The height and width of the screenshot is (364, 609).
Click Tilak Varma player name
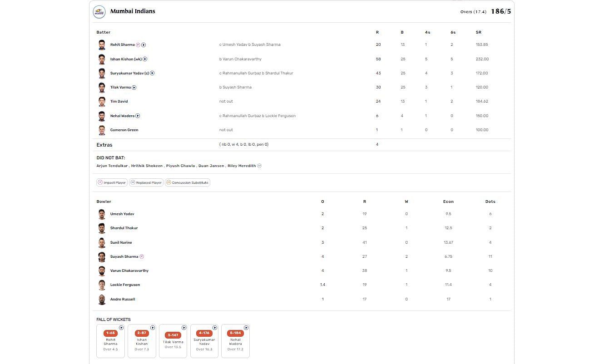(x=120, y=87)
